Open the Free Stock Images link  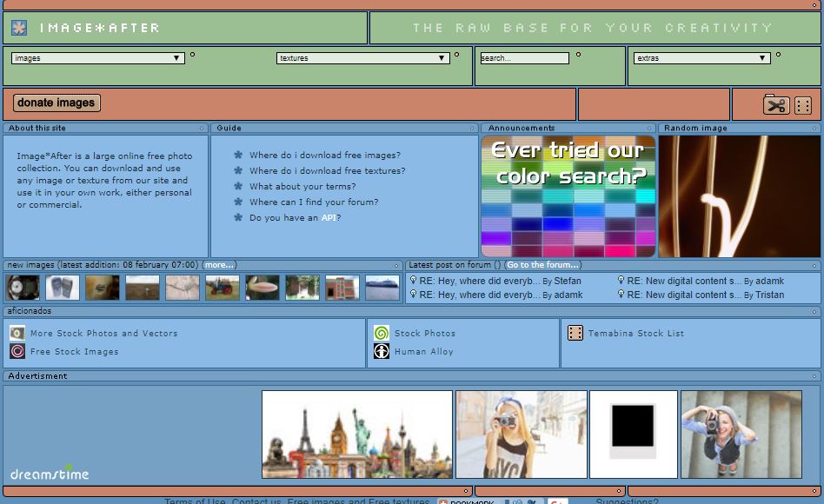click(74, 352)
